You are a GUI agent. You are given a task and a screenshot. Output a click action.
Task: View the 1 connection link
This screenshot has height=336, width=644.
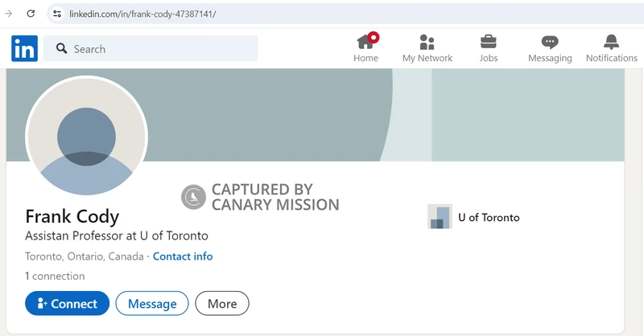pos(55,276)
